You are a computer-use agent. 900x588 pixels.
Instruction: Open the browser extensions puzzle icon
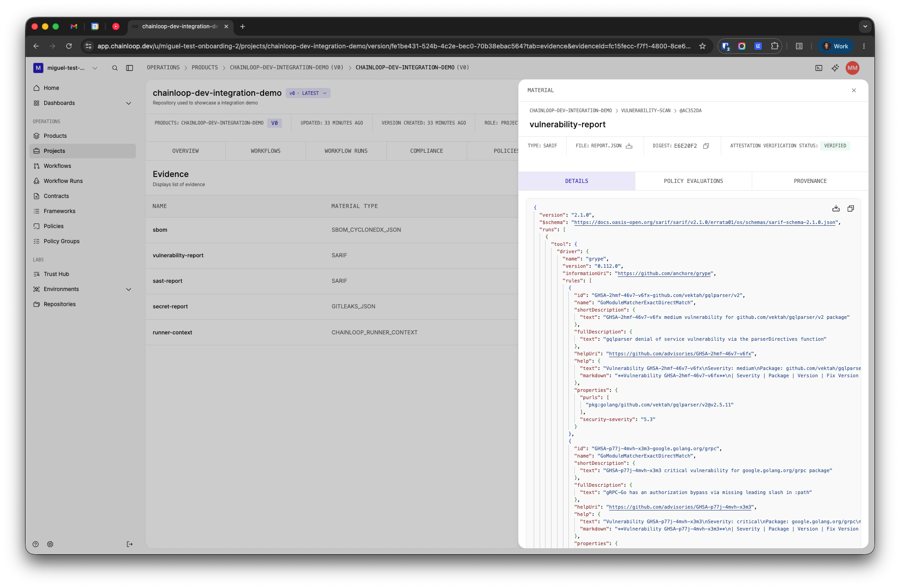pyautogui.click(x=775, y=46)
